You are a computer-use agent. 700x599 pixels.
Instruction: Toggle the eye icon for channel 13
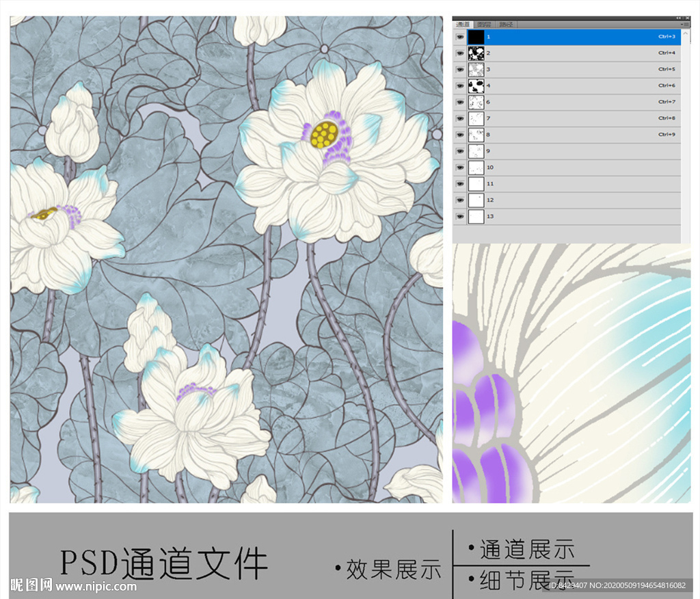[x=459, y=217]
